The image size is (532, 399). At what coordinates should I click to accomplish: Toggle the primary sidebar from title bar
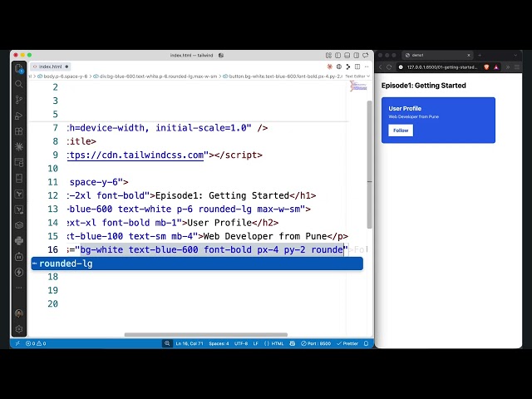338,56
